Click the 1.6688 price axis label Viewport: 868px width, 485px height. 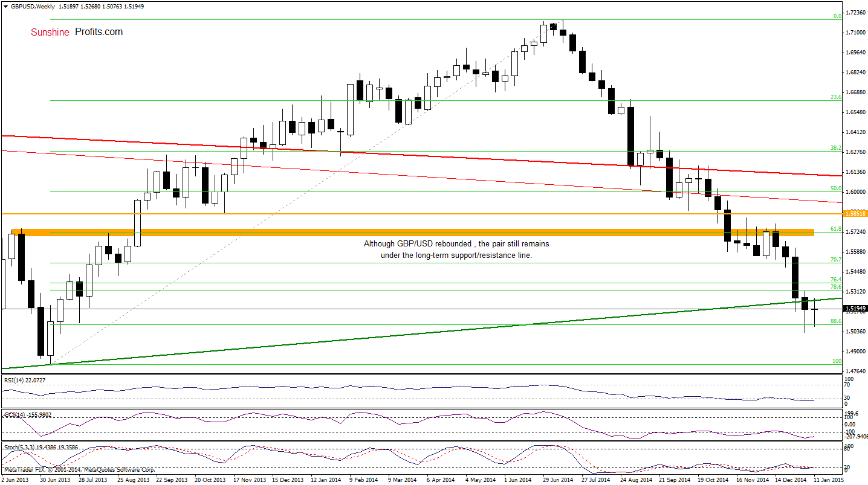point(856,92)
